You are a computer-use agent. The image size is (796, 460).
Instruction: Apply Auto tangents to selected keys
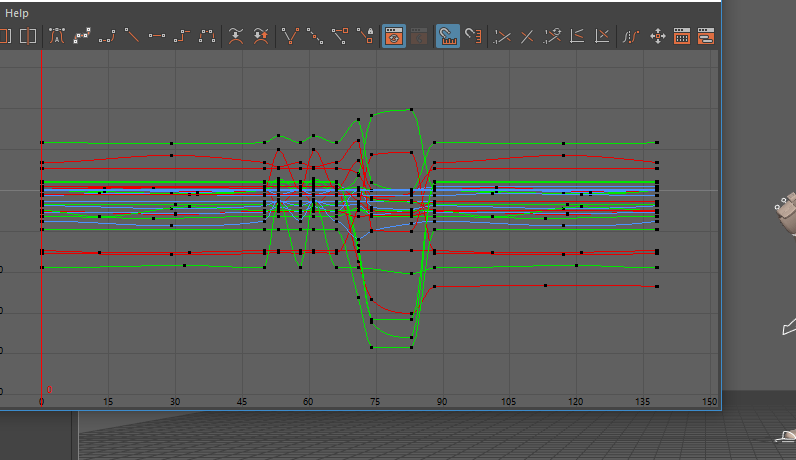coord(57,36)
